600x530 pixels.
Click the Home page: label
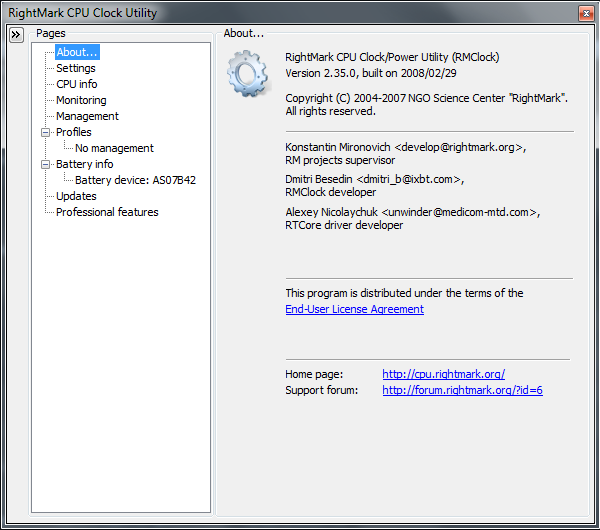(x=314, y=374)
